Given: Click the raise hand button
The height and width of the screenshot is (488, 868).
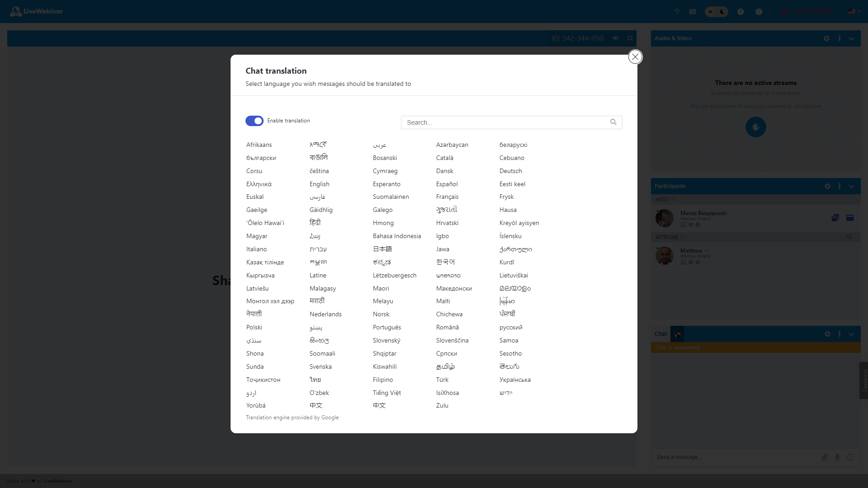Looking at the screenshot, I should click(x=755, y=127).
